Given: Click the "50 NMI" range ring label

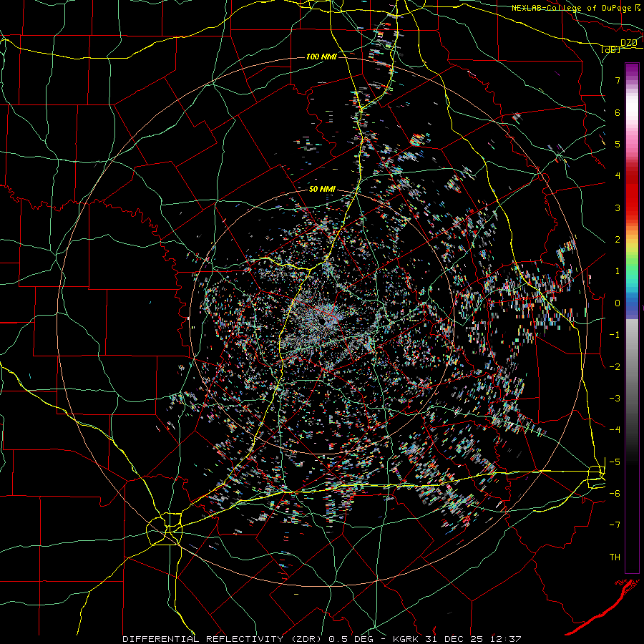Looking at the screenshot, I should [322, 190].
